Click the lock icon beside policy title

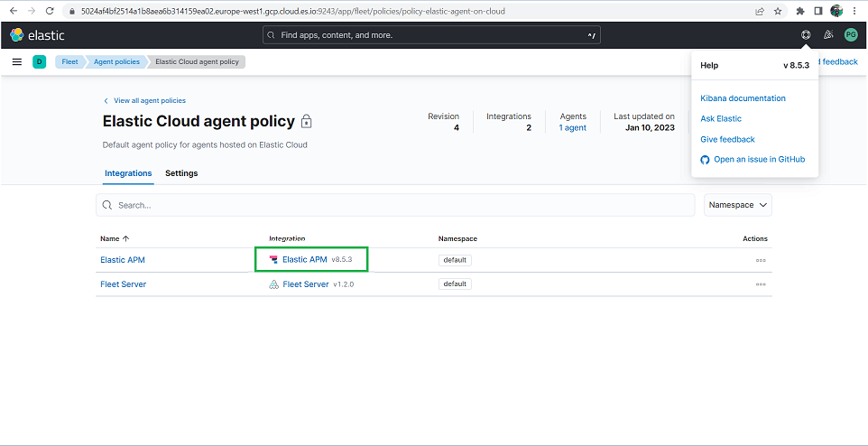(306, 121)
